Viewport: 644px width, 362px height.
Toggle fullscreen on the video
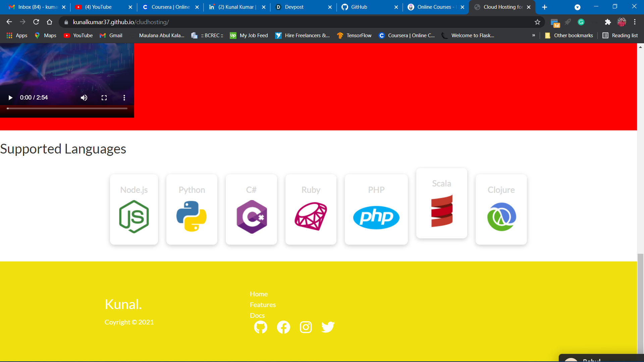[x=104, y=98]
